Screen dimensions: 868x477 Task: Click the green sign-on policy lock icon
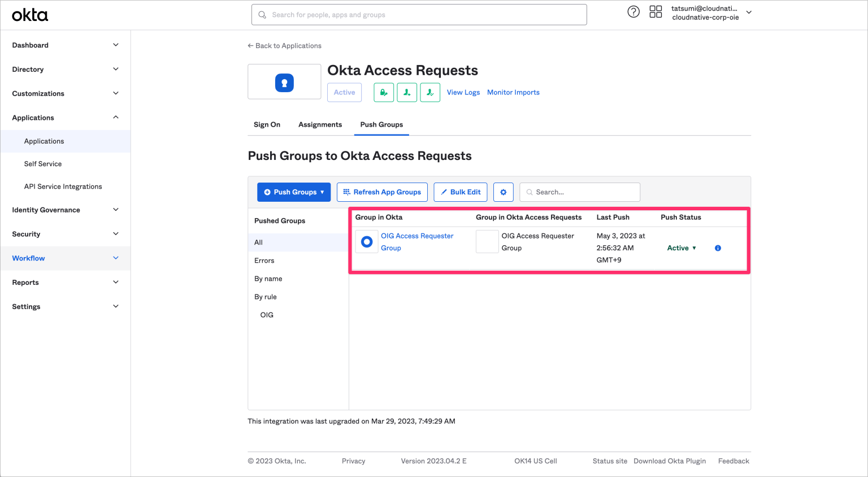click(x=384, y=92)
